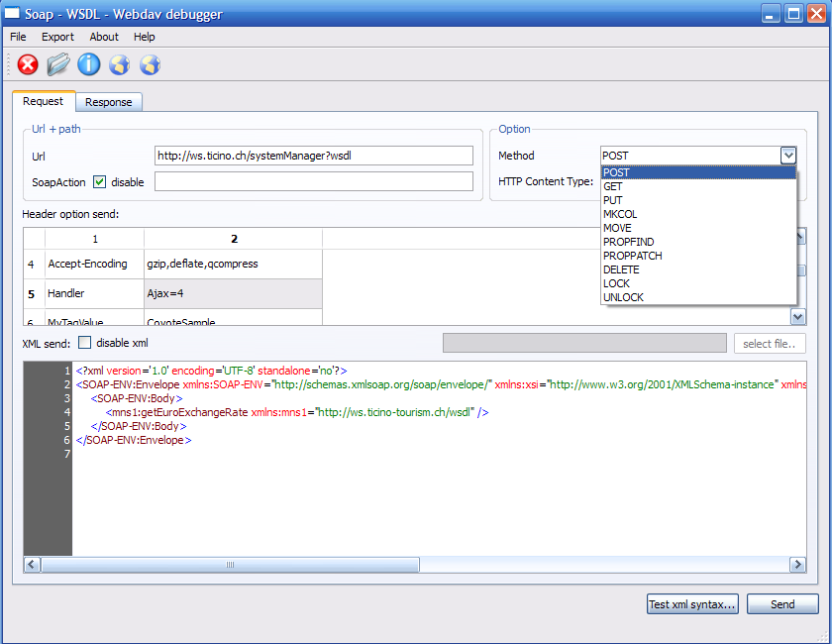Open the Export menu
Viewport: 832px width, 644px height.
[57, 37]
